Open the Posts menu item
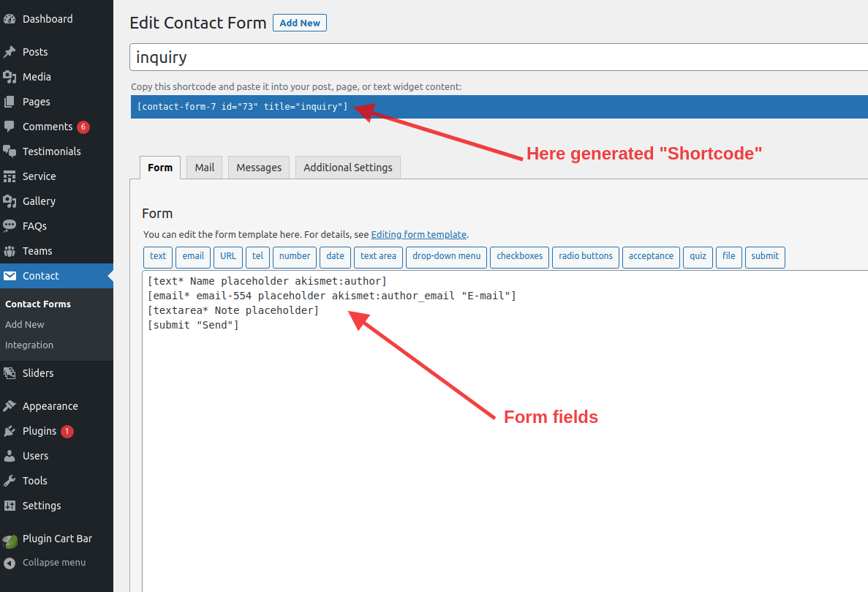Screen dimensions: 868x592 pyautogui.click(x=56, y=52)
